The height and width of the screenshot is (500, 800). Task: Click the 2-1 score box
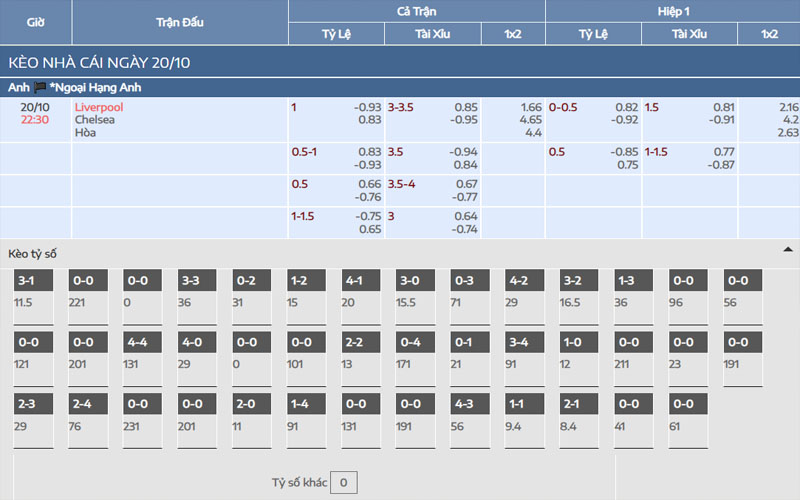pyautogui.click(x=573, y=405)
